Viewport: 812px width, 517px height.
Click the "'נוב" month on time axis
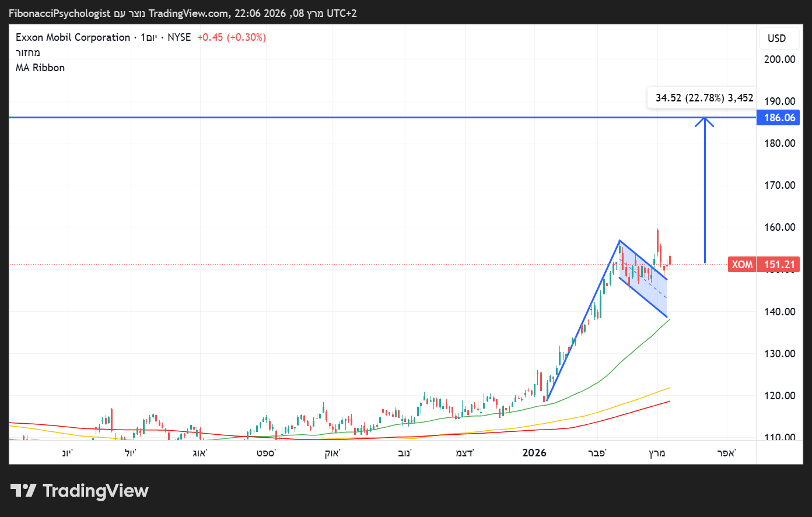coord(405,453)
